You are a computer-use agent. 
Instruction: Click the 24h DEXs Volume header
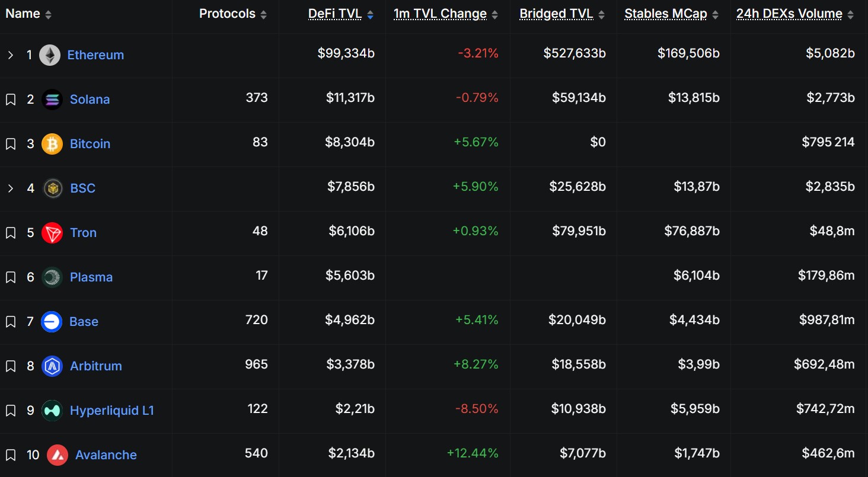coord(789,13)
